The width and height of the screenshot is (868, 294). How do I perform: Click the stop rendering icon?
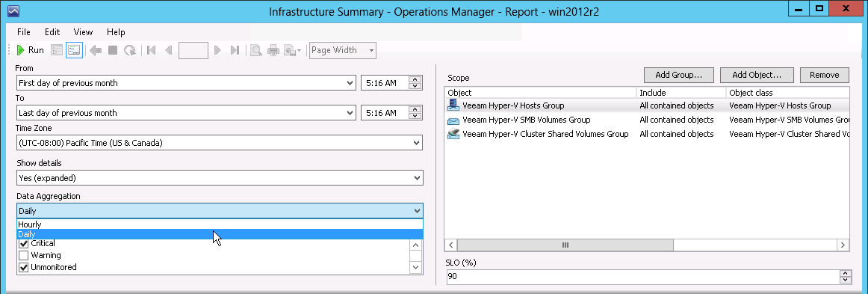(x=112, y=50)
